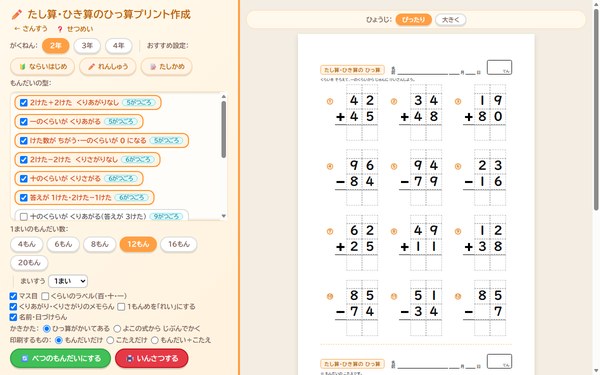The image size is (600, 375).
Task: Click the problem type list's scroll up arrow
Action: (223, 96)
